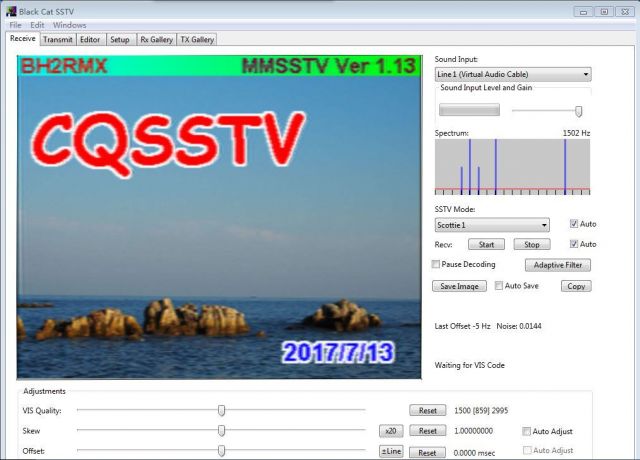The image size is (640, 460).
Task: Click the 1.00000000 skew value
Action: tap(473, 431)
